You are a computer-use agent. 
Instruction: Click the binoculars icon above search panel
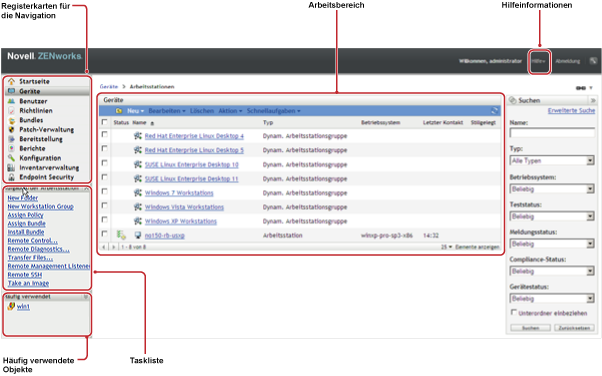pyautogui.click(x=580, y=88)
